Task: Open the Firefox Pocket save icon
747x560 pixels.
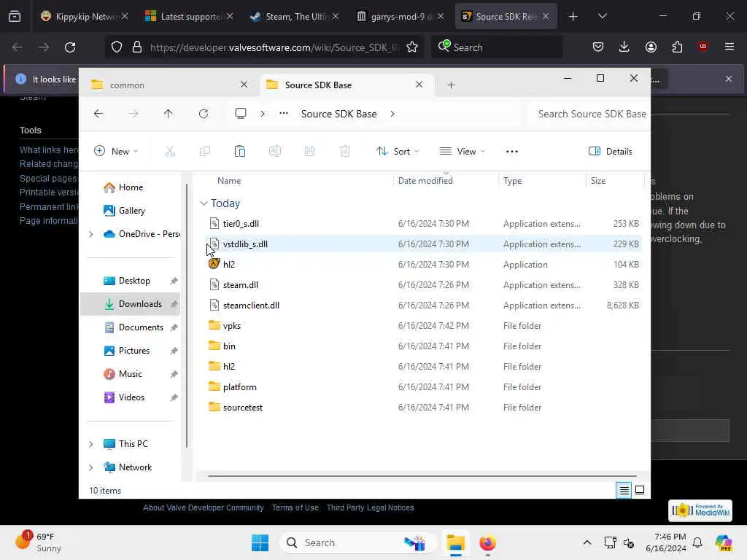Action: click(x=598, y=47)
